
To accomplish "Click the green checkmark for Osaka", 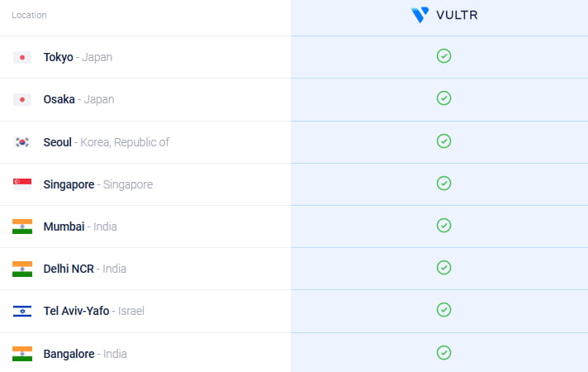I will 443,98.
